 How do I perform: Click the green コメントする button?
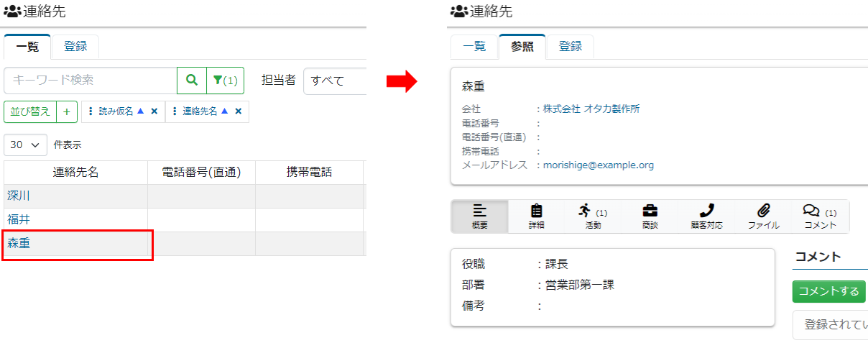[829, 291]
